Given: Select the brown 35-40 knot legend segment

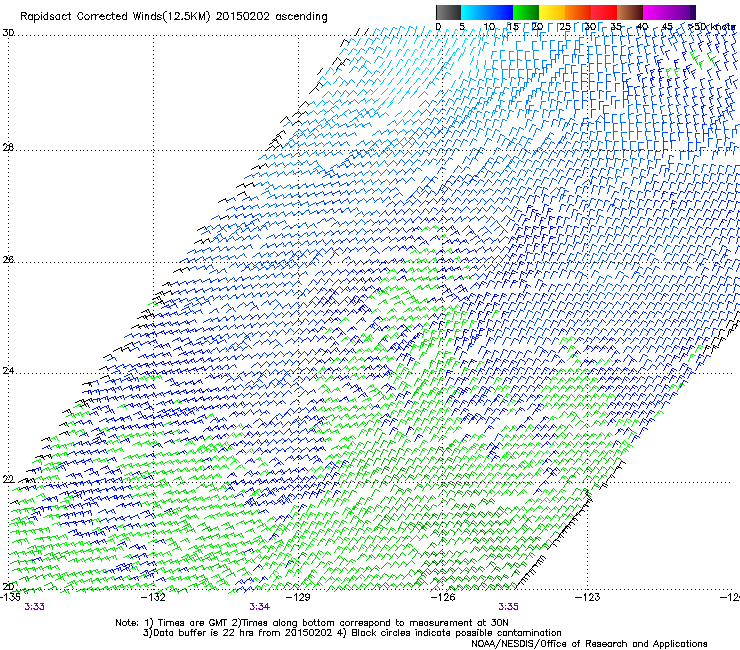Looking at the screenshot, I should pyautogui.click(x=630, y=12).
